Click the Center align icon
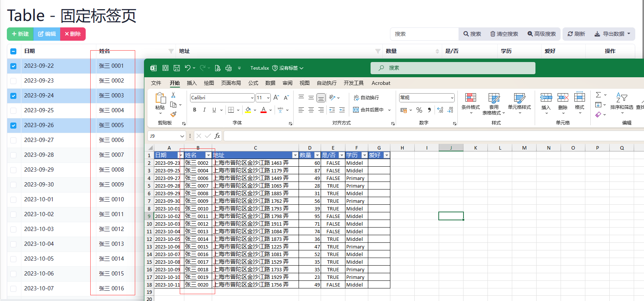The image size is (644, 301). pos(311,110)
